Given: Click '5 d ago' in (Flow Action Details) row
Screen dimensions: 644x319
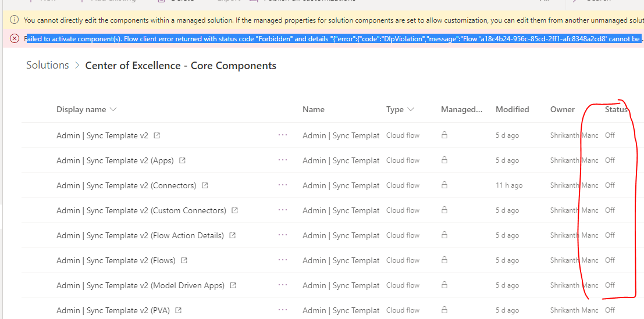Looking at the screenshot, I should click(507, 235).
